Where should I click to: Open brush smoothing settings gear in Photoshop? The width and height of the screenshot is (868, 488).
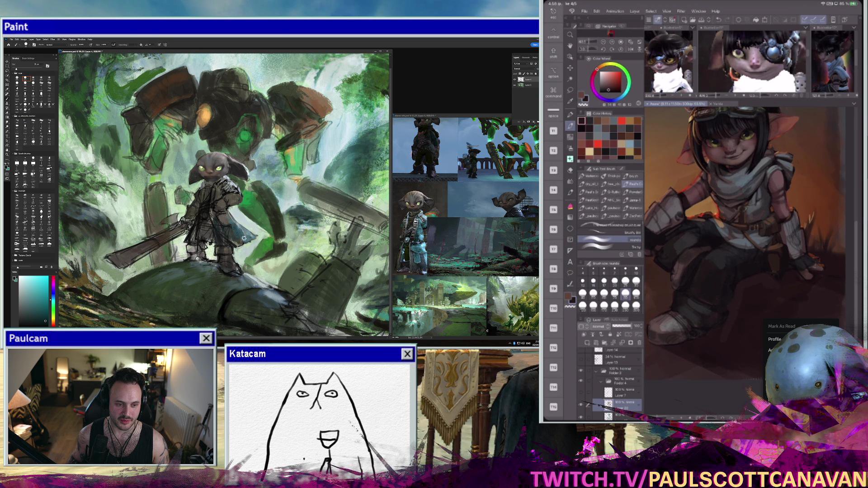click(x=141, y=45)
